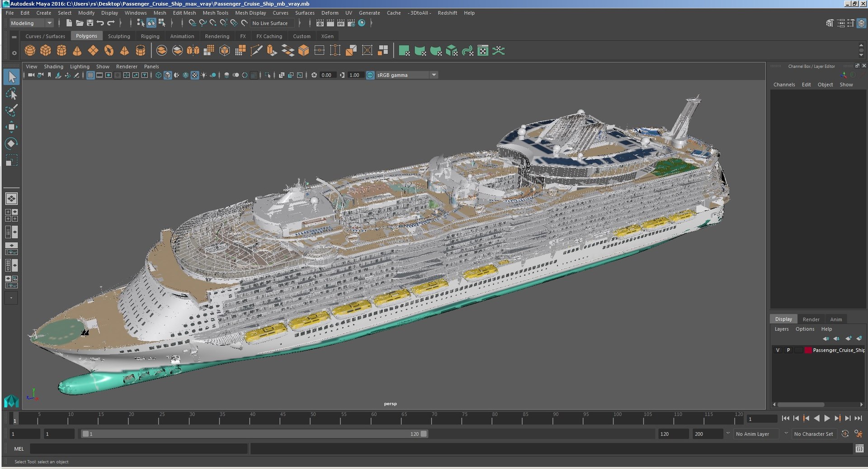
Task: Toggle P playback of Passenger_Cruise_Ship layer
Action: (788, 350)
